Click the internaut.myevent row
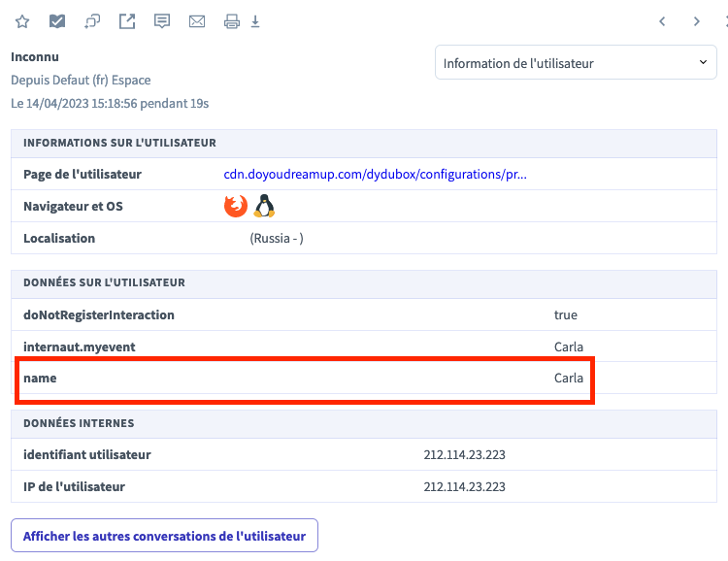The width and height of the screenshot is (728, 561). click(304, 346)
